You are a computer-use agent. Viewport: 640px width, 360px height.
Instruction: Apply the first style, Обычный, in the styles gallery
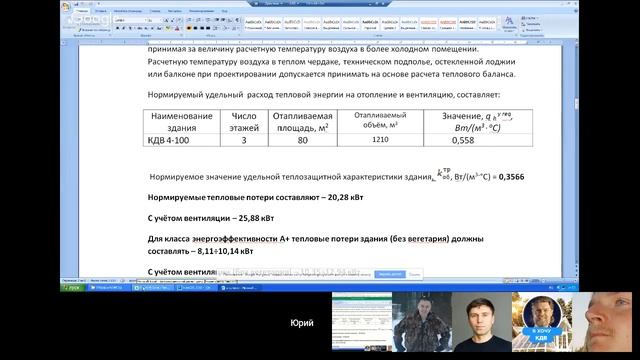[x=253, y=24]
